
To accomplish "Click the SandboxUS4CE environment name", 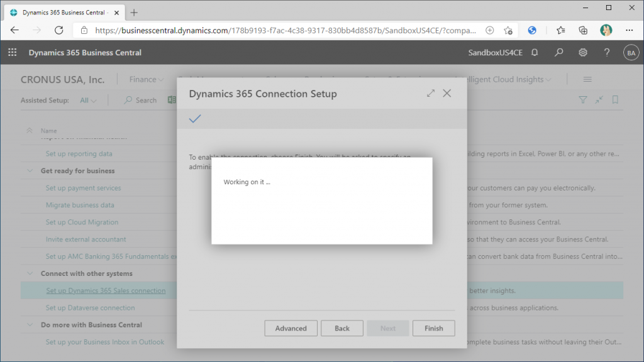I will 496,53.
